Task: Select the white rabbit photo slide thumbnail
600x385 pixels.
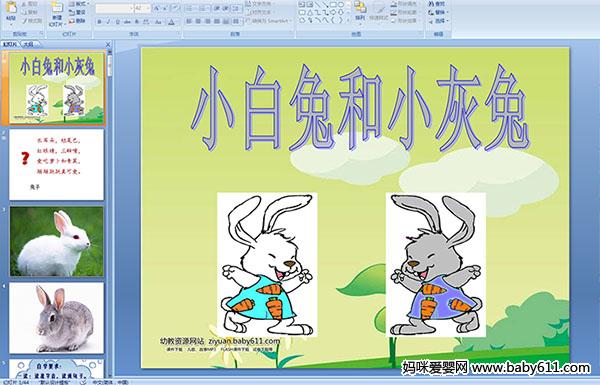Action: [x=57, y=241]
